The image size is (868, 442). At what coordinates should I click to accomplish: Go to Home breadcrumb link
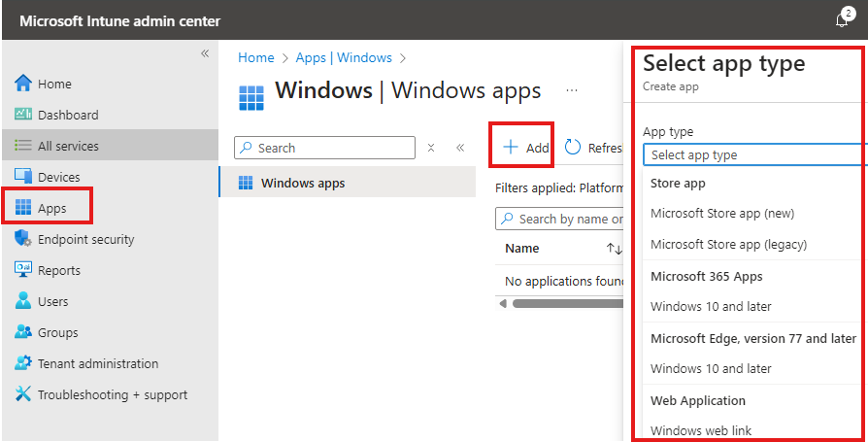[255, 57]
